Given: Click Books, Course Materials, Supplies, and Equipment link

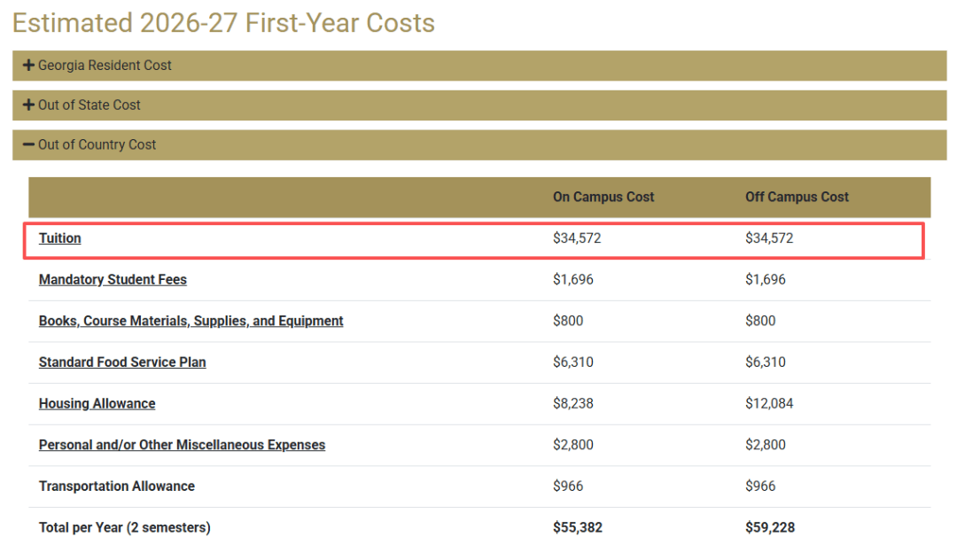Looking at the screenshot, I should (191, 321).
